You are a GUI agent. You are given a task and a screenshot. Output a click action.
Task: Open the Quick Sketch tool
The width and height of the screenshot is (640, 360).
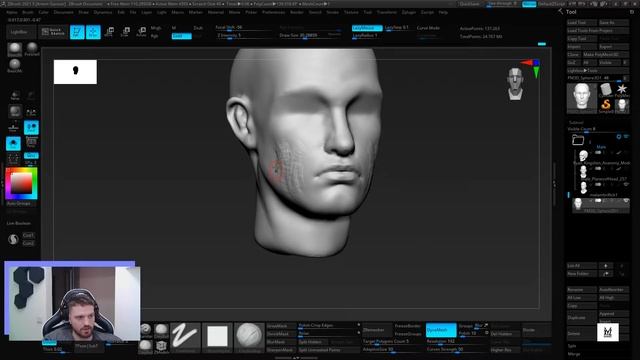[x=53, y=32]
